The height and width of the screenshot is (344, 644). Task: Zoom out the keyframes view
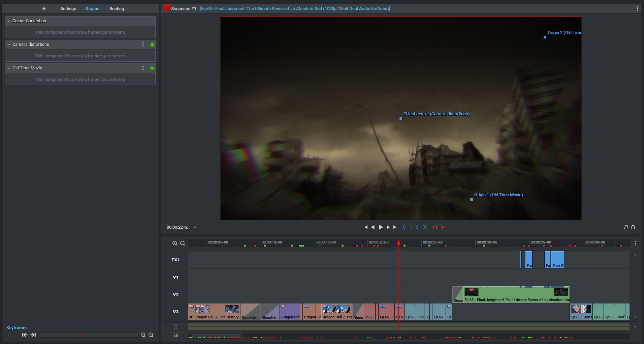pos(151,335)
